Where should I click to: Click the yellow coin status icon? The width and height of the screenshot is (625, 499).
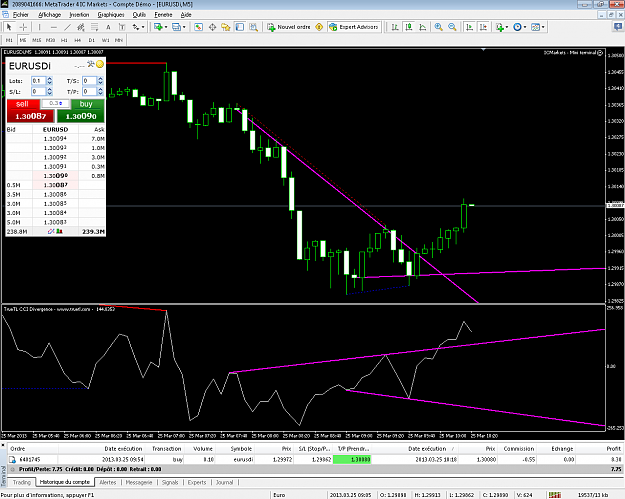100,64
